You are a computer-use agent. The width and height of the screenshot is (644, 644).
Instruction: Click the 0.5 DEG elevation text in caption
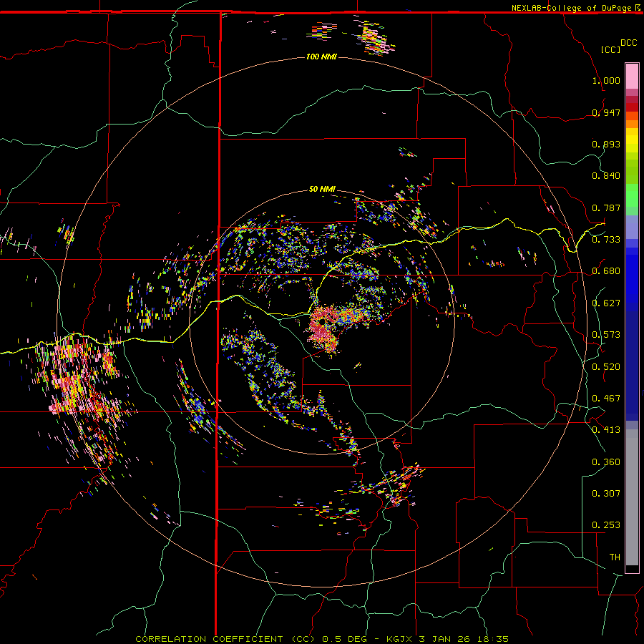345,639
